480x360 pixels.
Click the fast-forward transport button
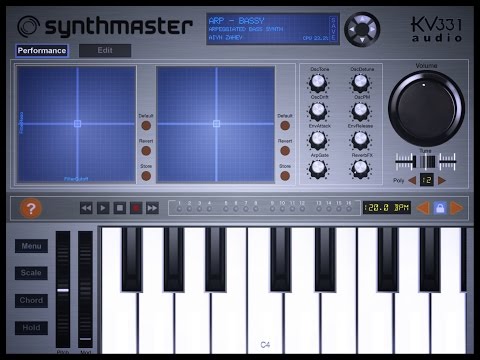click(x=152, y=208)
